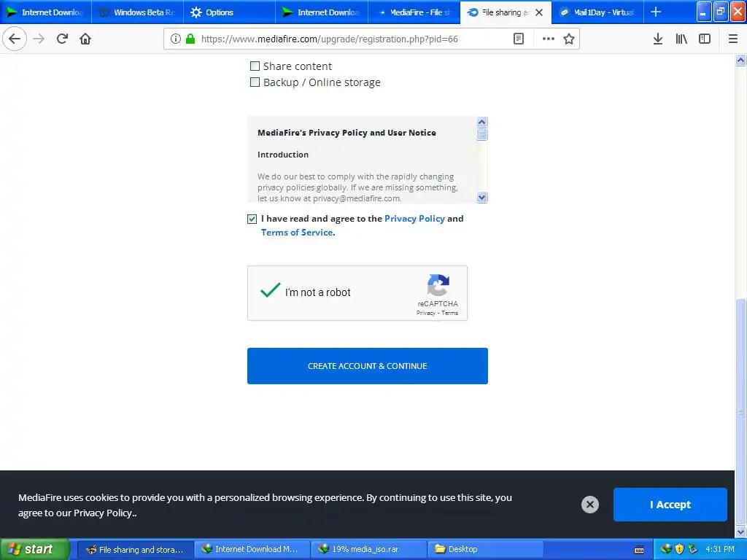Go back with the browser back arrow

click(x=15, y=39)
